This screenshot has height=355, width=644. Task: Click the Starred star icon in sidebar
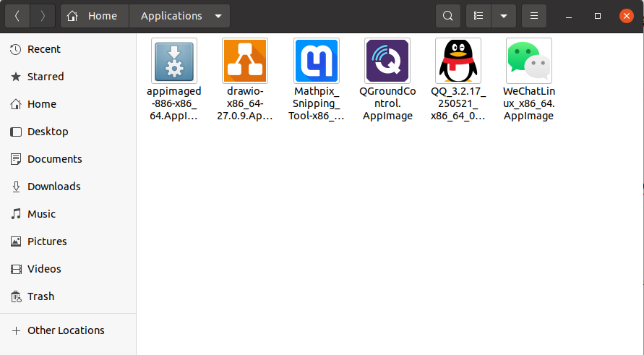[16, 77]
